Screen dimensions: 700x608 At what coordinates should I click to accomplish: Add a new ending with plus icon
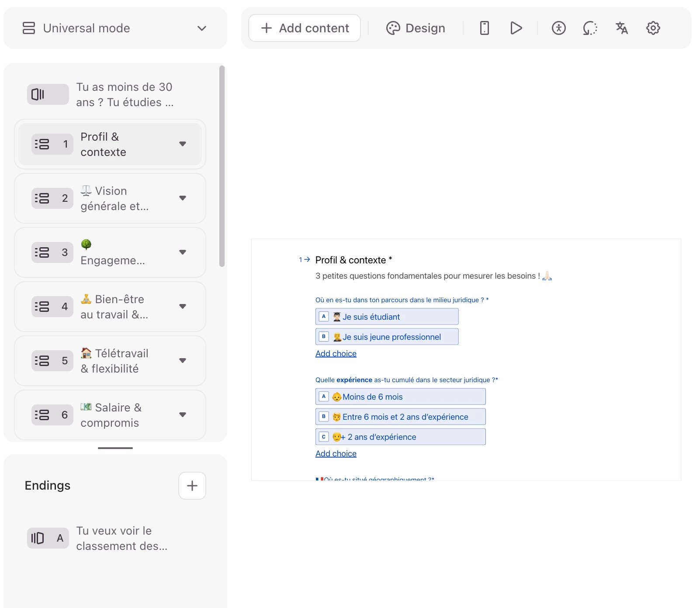point(192,485)
